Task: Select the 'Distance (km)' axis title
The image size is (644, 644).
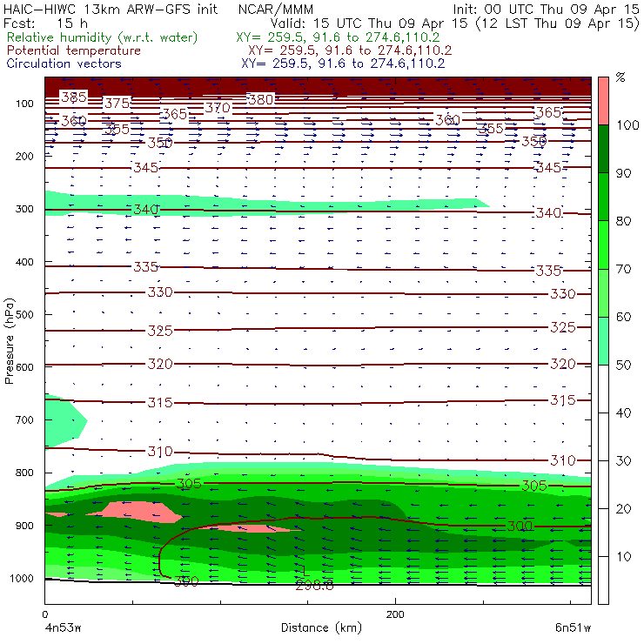Action: (x=321, y=627)
